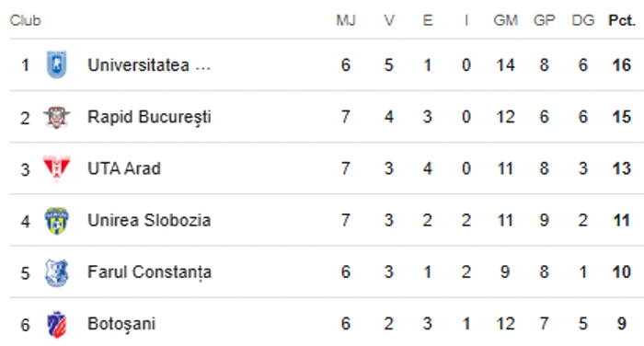Open the Rapid București team link
The image size is (644, 346).
(x=149, y=117)
